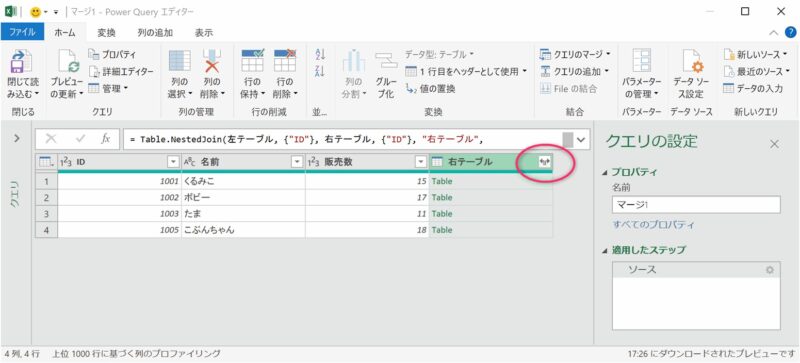Open the 名前 column filter dropdown
The image size is (800, 363).
(x=296, y=162)
